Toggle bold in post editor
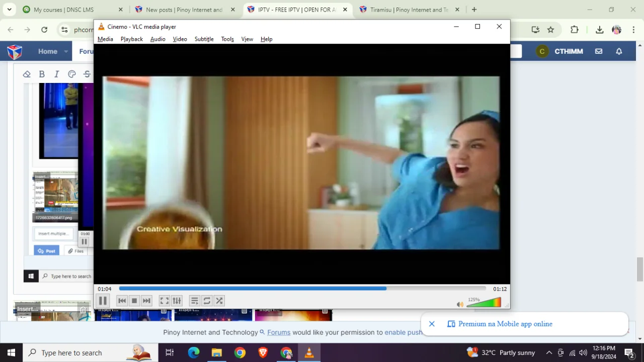 click(x=42, y=74)
